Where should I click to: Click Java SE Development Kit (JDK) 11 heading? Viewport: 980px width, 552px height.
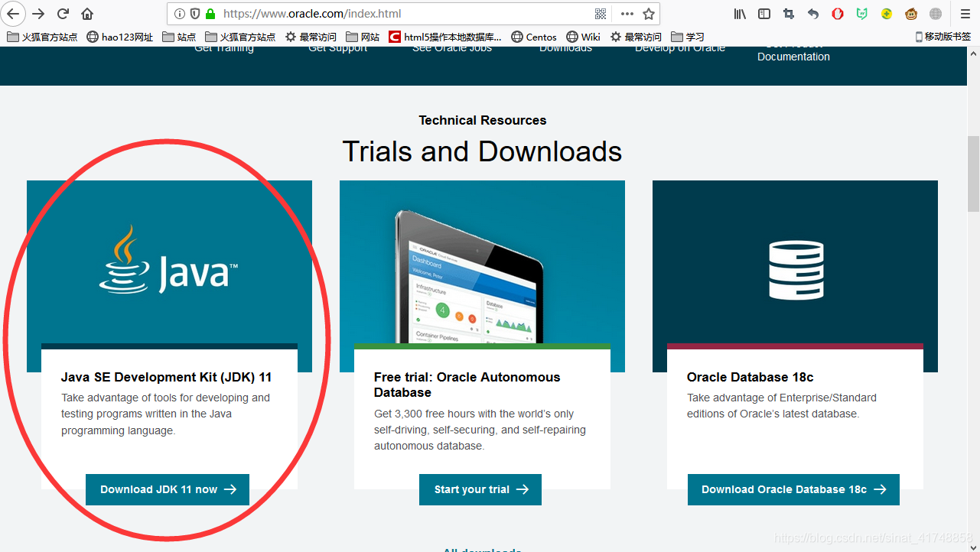166,377
